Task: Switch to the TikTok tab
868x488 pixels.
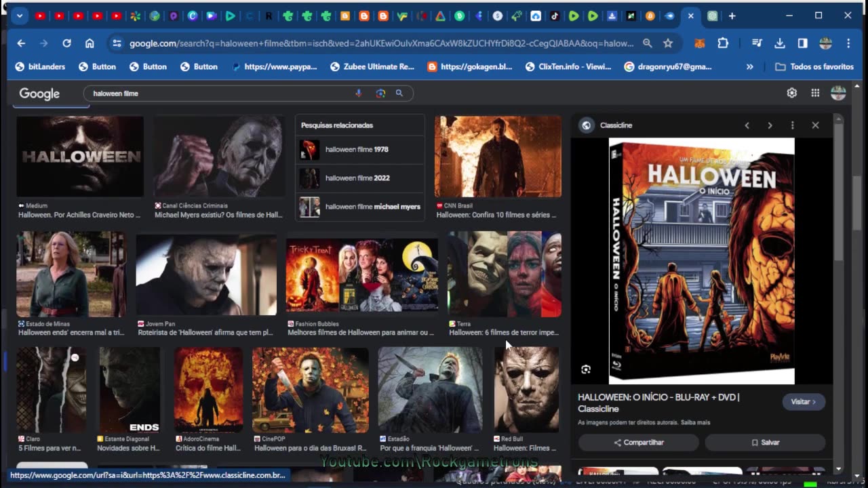Action: [555, 16]
